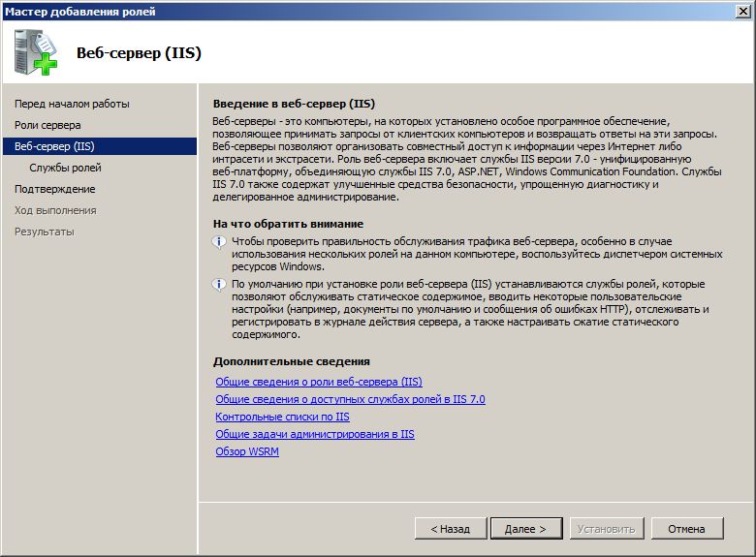This screenshot has width=756, height=557.
Task: Select 'Веб-сервер (IIS)' step in sidebar
Action: pyautogui.click(x=100, y=146)
